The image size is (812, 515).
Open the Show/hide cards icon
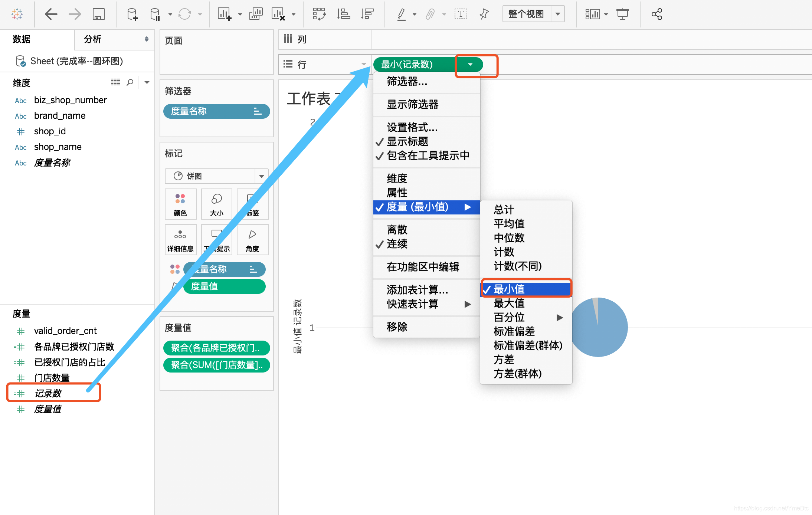(x=592, y=14)
